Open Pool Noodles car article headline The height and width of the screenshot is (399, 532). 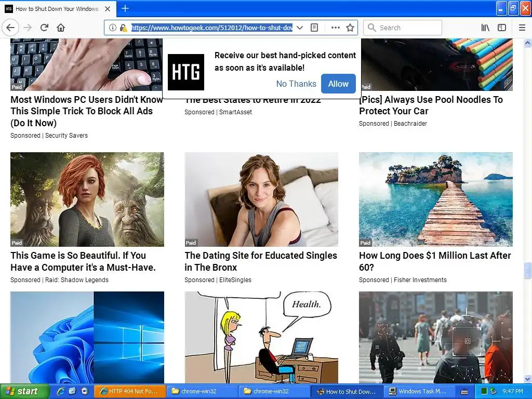pos(431,105)
